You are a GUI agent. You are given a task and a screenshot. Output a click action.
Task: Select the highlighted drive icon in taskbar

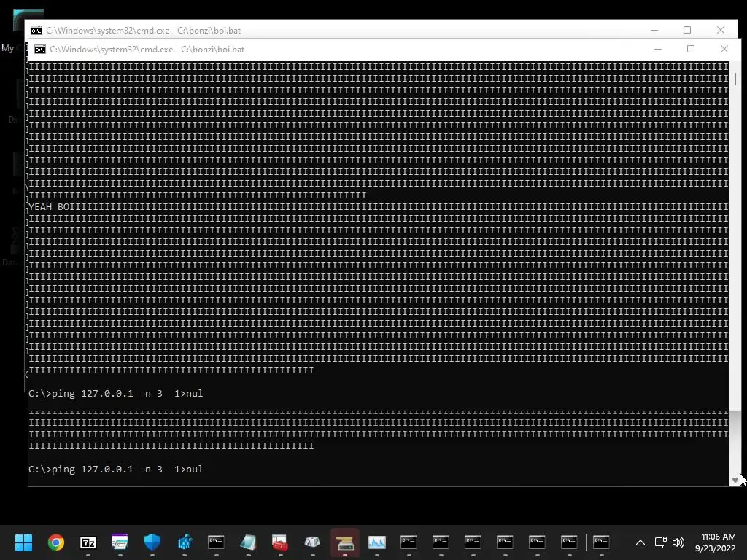[344, 542]
